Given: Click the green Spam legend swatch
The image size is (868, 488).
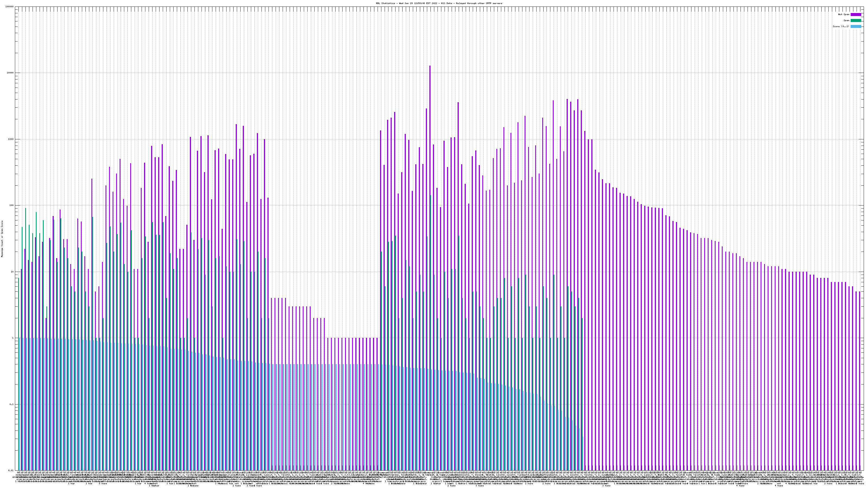Looking at the screenshot, I should (856, 21).
